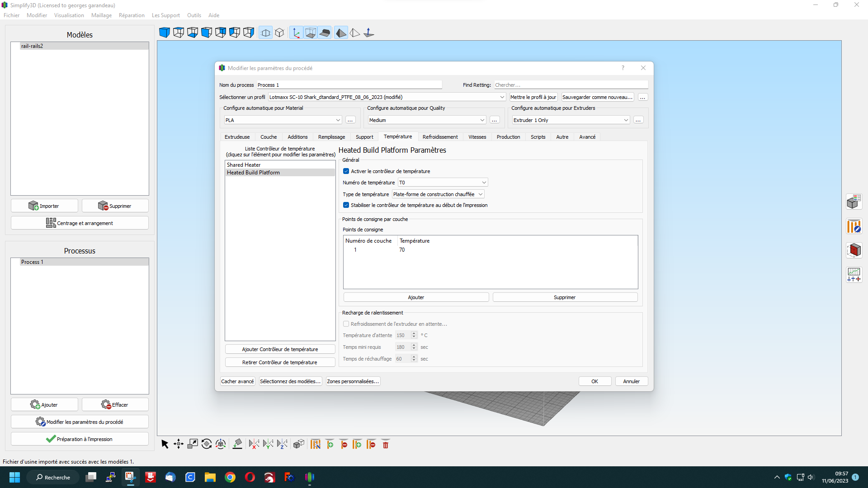Toggle the Refroidissement de l'extrudeur en attente checkbox
This screenshot has width=868, height=488.
point(346,324)
